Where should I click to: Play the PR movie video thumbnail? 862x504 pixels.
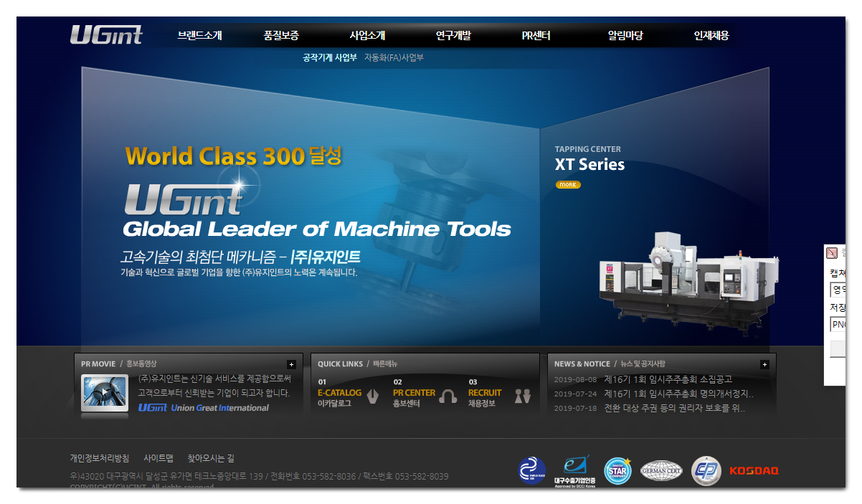click(x=105, y=393)
